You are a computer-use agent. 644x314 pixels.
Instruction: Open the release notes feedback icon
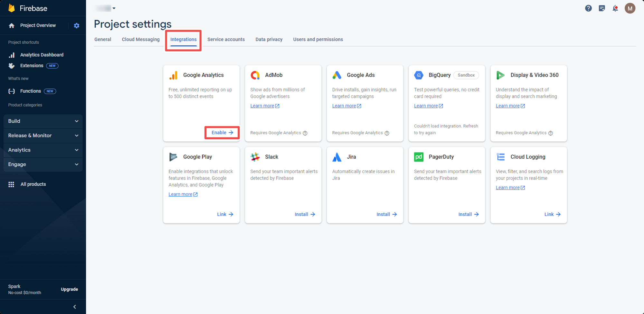click(x=602, y=8)
